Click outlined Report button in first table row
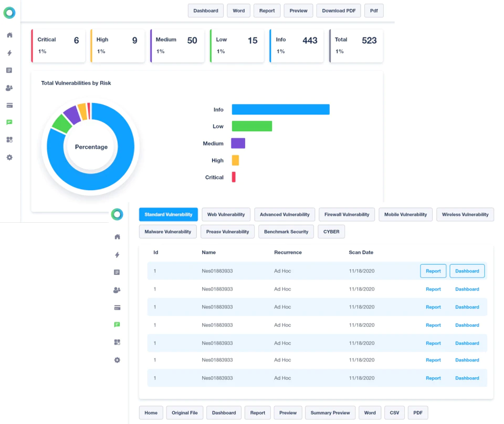Viewport: 504px width, 424px height. (x=433, y=271)
